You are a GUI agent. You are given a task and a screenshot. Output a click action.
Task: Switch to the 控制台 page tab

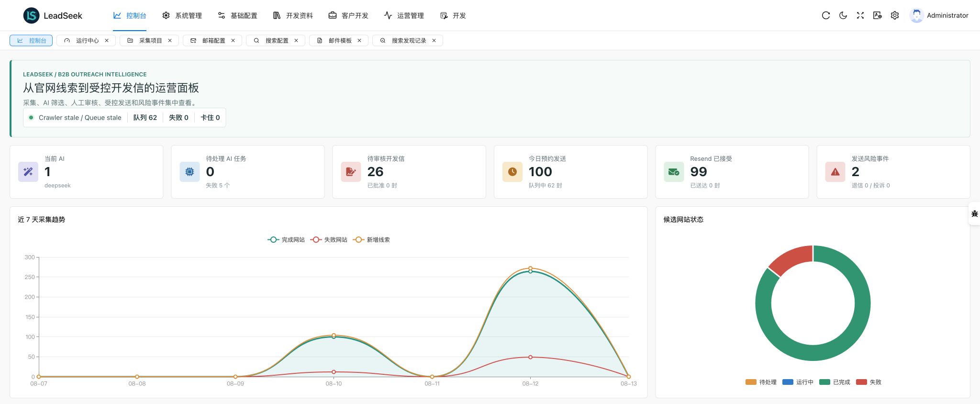pyautogui.click(x=31, y=41)
